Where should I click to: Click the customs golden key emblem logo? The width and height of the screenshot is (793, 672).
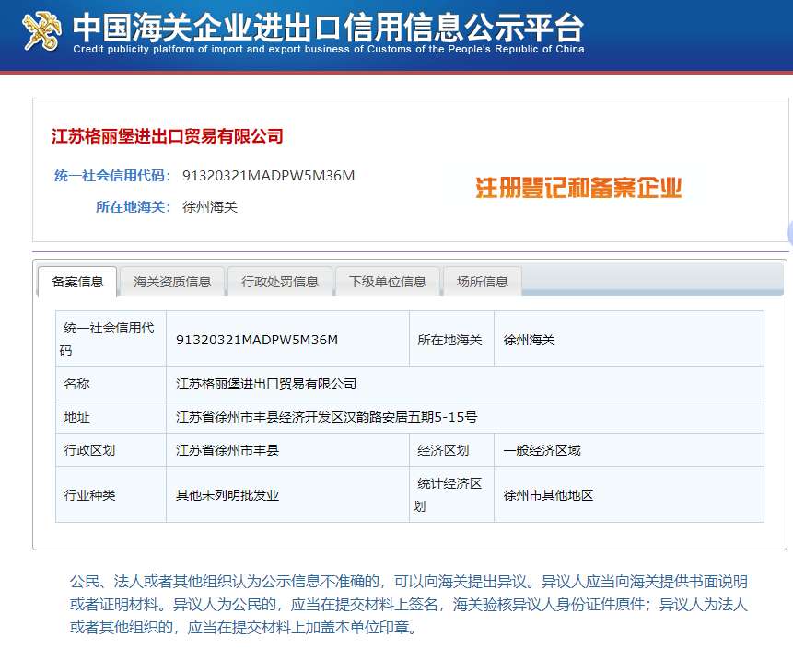click(x=41, y=31)
